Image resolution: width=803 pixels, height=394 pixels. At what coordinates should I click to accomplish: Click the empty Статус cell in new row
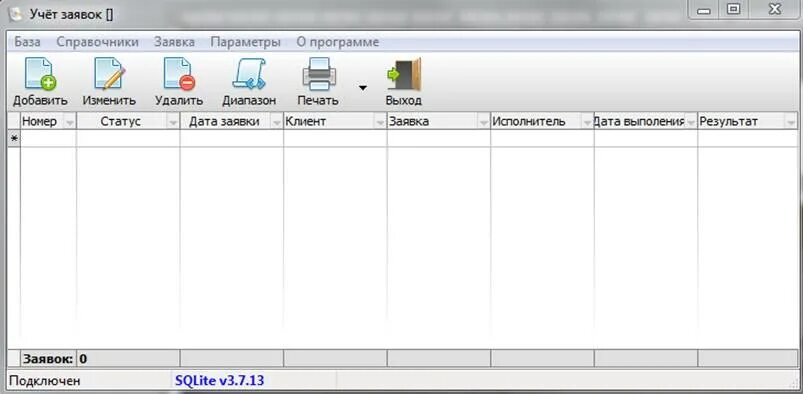[x=129, y=139]
